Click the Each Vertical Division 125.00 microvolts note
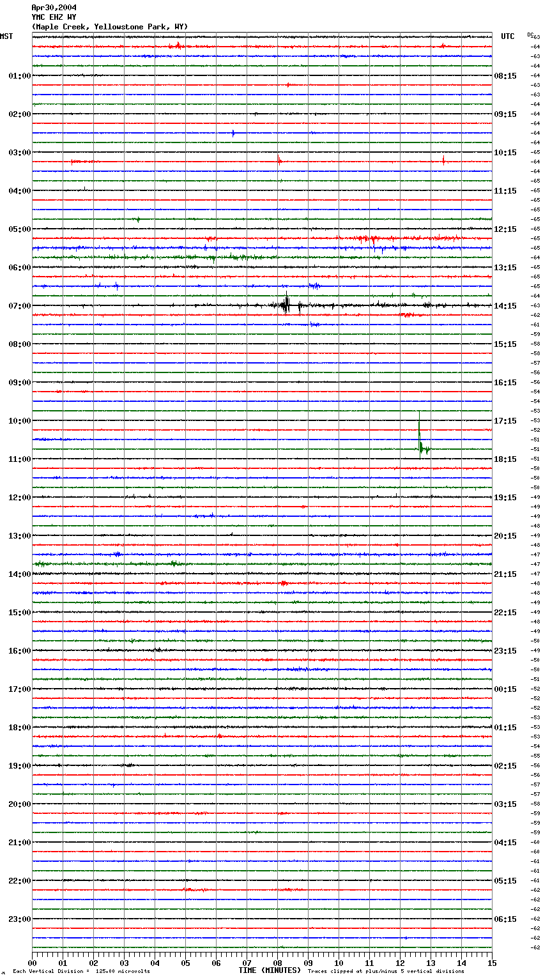This screenshot has height=980, width=543. (x=81, y=971)
